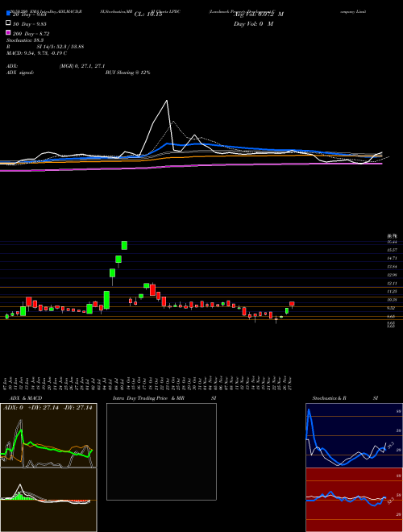Click the dark red RSI chart panel
The height and width of the screenshot is (532, 403).
(x=354, y=500)
